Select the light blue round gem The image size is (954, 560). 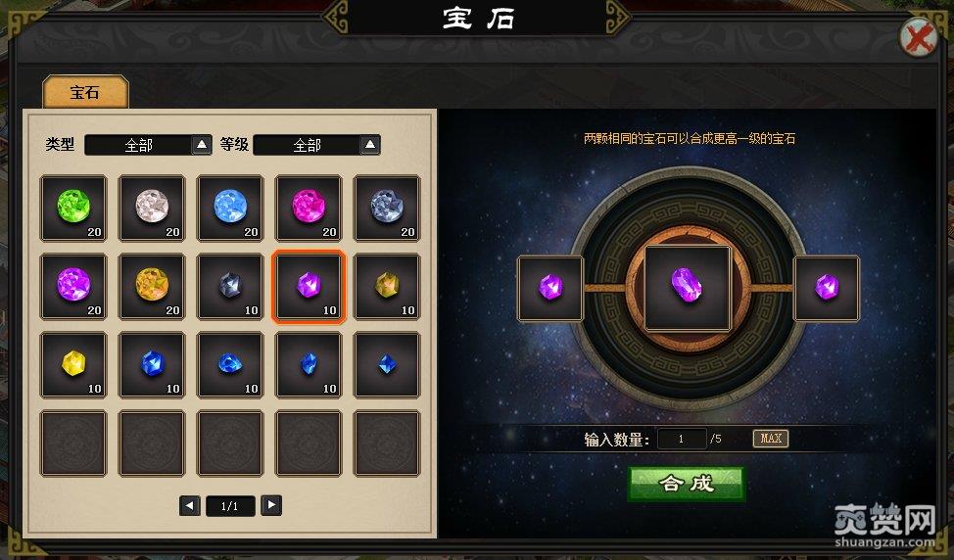230,209
